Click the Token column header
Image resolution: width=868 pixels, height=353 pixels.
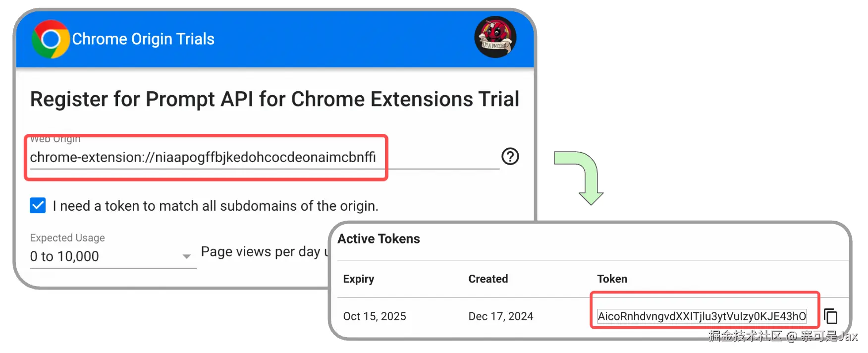click(x=612, y=279)
